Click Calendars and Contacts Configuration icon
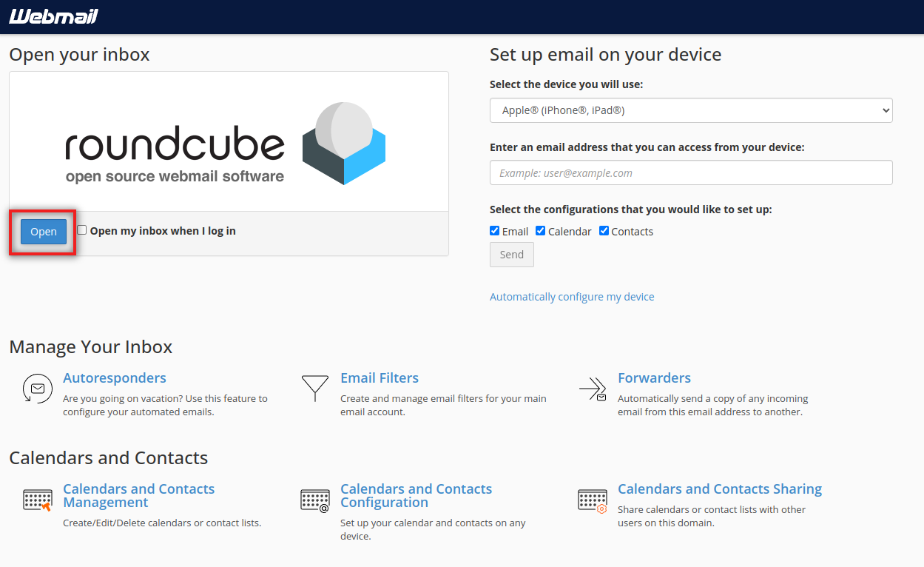Image resolution: width=924 pixels, height=567 pixels. [314, 500]
